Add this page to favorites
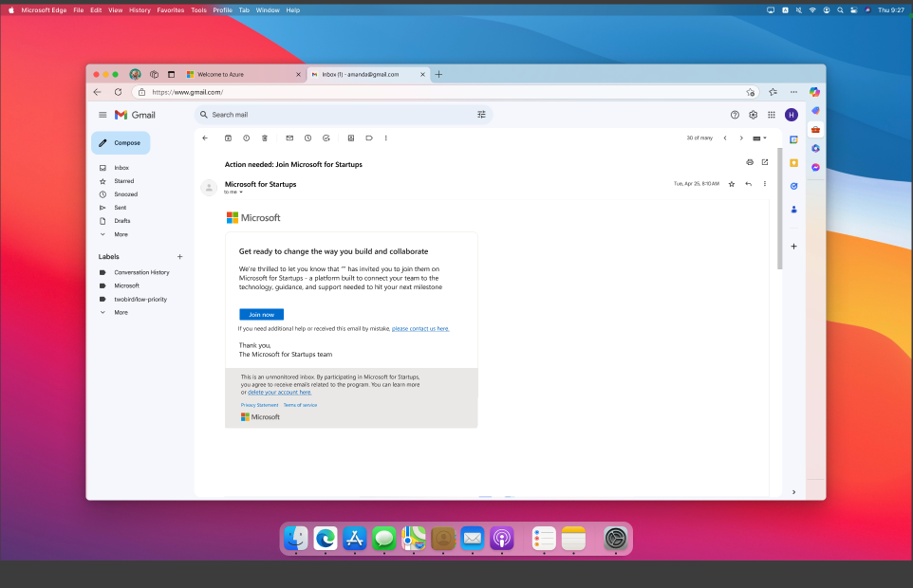Viewport: 913px width, 588px height. (x=751, y=92)
